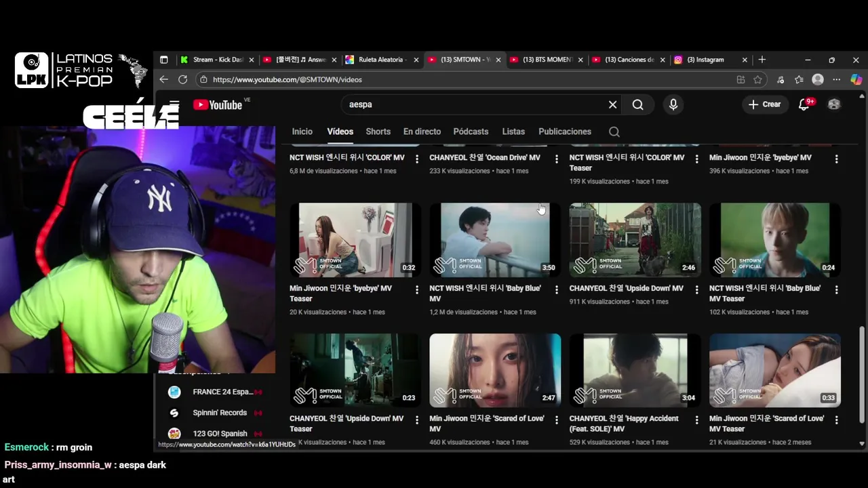
Task: Go back with the browser back arrow
Action: click(x=164, y=79)
